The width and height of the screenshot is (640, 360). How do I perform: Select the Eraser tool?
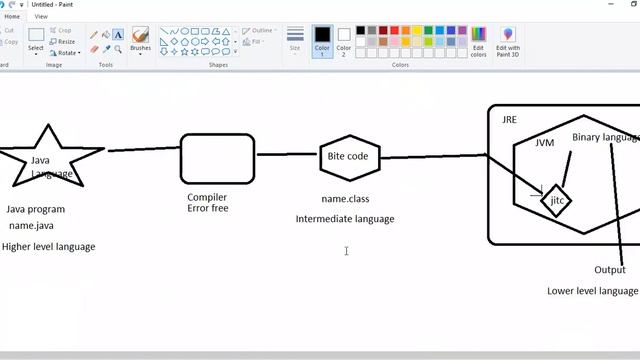94,49
